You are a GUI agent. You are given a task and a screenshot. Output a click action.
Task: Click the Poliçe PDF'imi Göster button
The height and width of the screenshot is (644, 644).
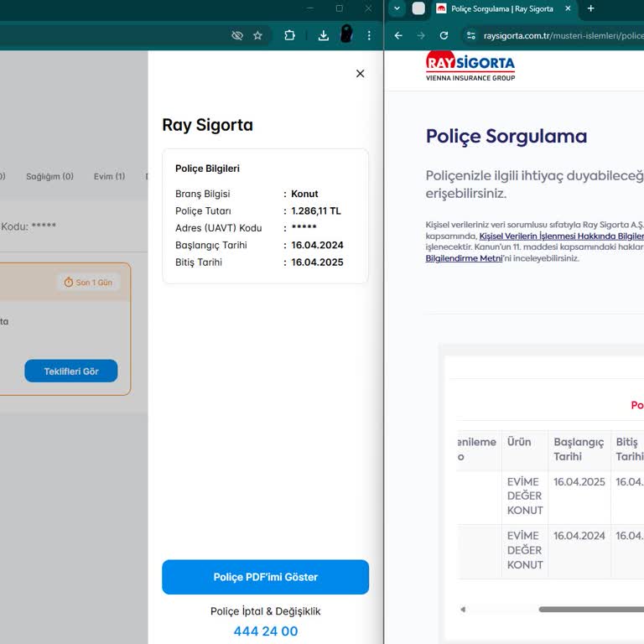click(265, 577)
